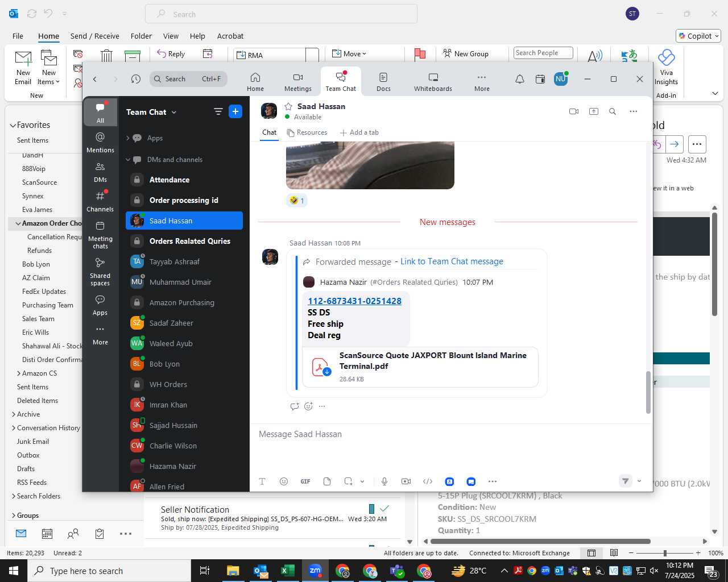Open Outlook Folder tab
The width and height of the screenshot is (728, 582).
click(141, 36)
